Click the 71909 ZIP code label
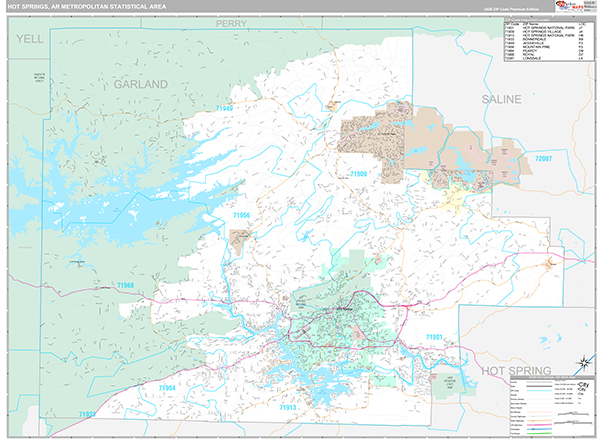 pos(359,174)
